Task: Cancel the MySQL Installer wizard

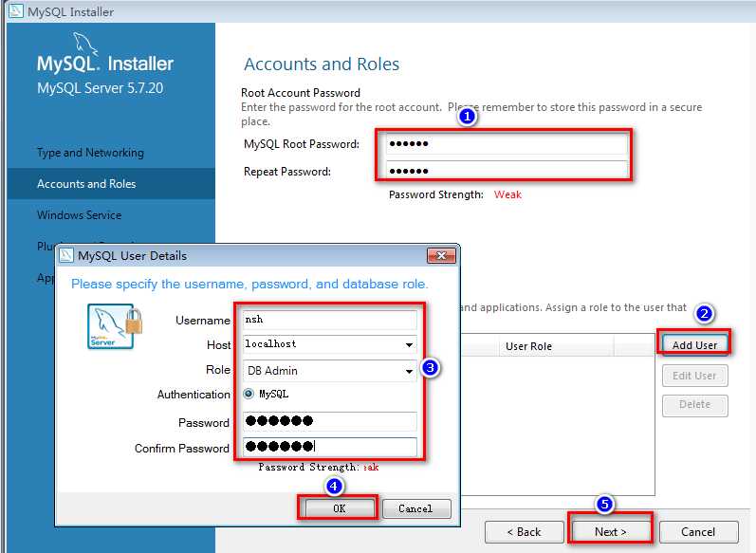Action: pos(697,532)
